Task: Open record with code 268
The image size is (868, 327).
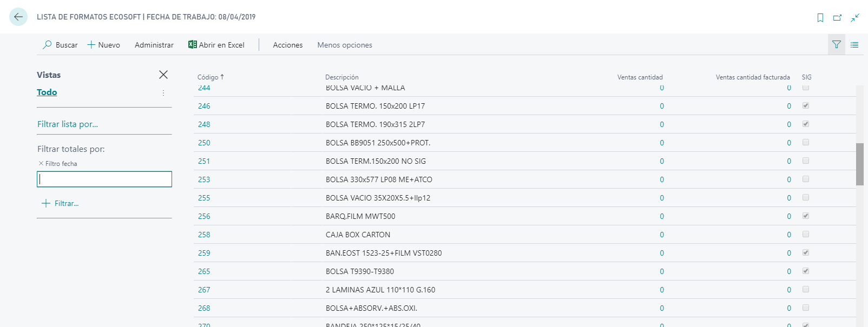Action: pos(204,308)
